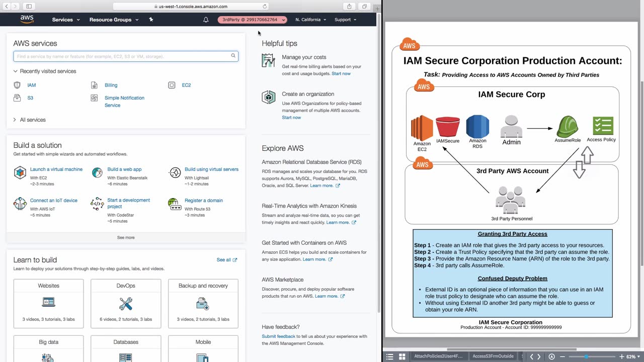Image resolution: width=644 pixels, height=362 pixels.
Task: Click the EC2 service icon
Action: (x=172, y=85)
